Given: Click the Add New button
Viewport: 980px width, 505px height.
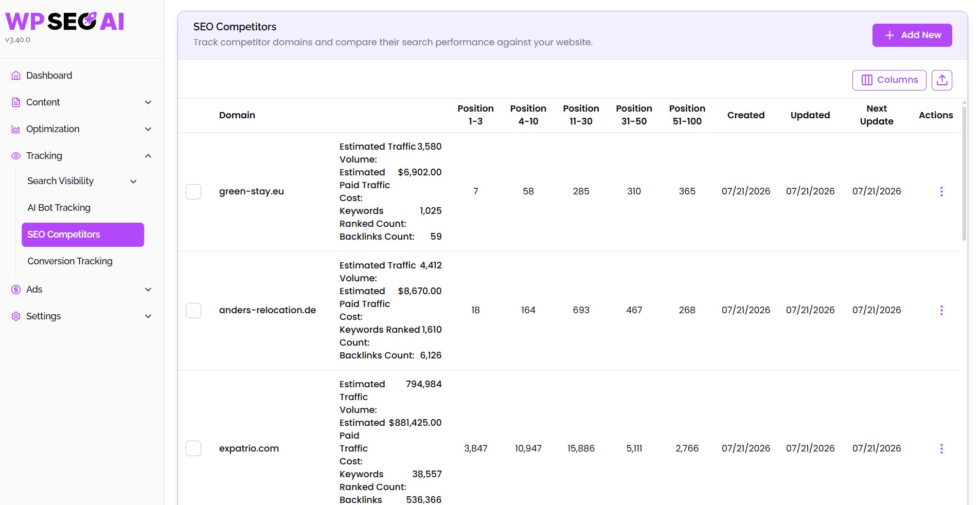Looking at the screenshot, I should pos(912,35).
